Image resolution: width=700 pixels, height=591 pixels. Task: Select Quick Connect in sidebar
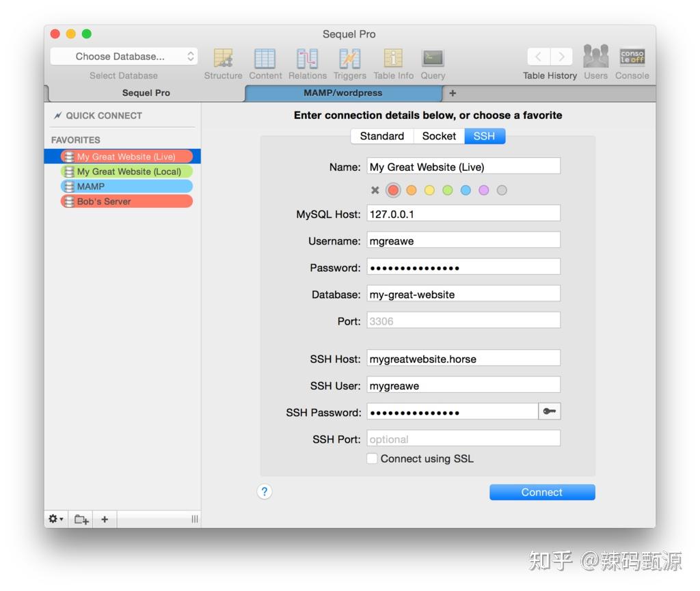[x=104, y=115]
